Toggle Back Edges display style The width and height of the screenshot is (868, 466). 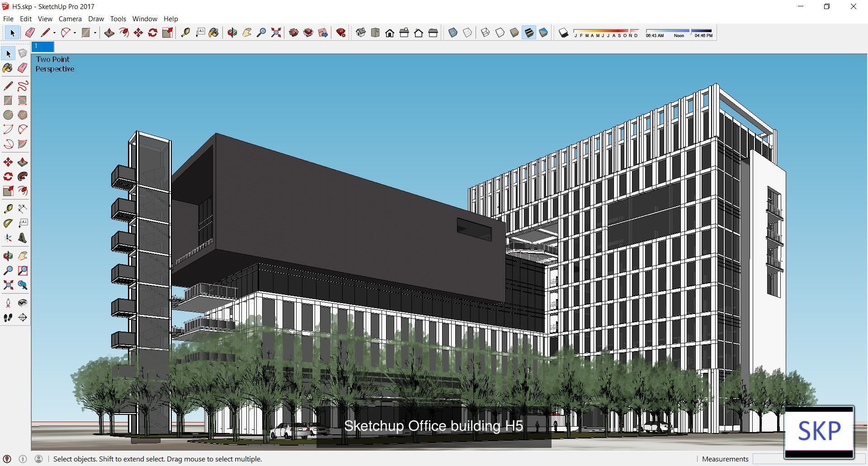(467, 33)
